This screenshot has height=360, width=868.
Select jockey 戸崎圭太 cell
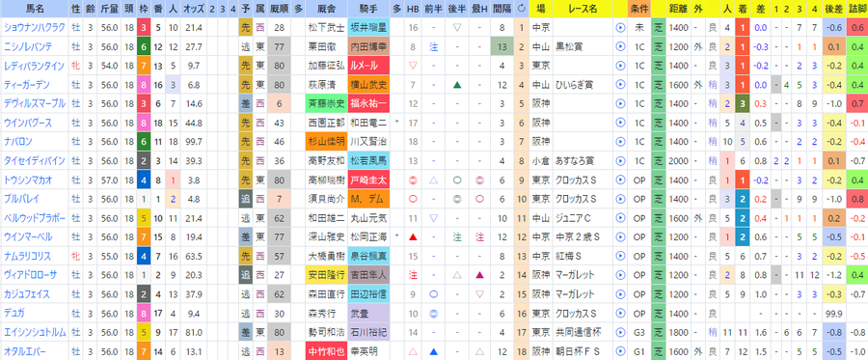coord(368,180)
